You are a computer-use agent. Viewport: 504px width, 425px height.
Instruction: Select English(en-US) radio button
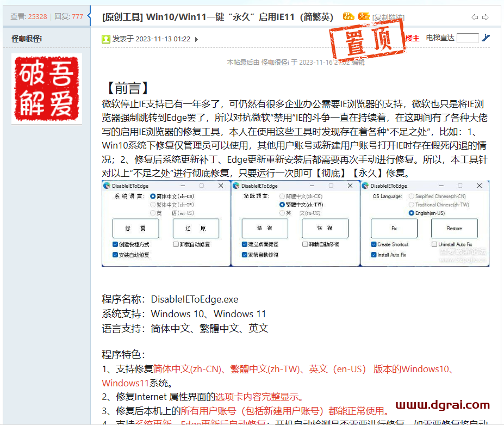[x=427, y=213]
